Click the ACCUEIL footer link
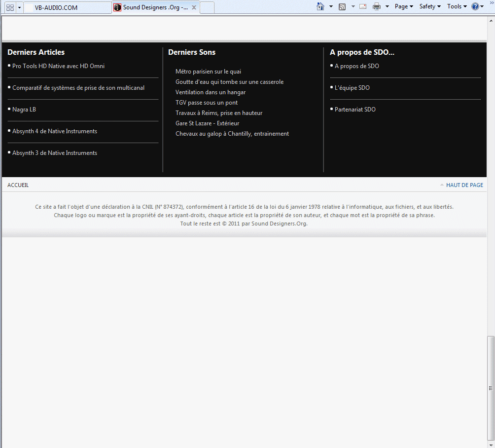495x448 pixels. tap(18, 185)
